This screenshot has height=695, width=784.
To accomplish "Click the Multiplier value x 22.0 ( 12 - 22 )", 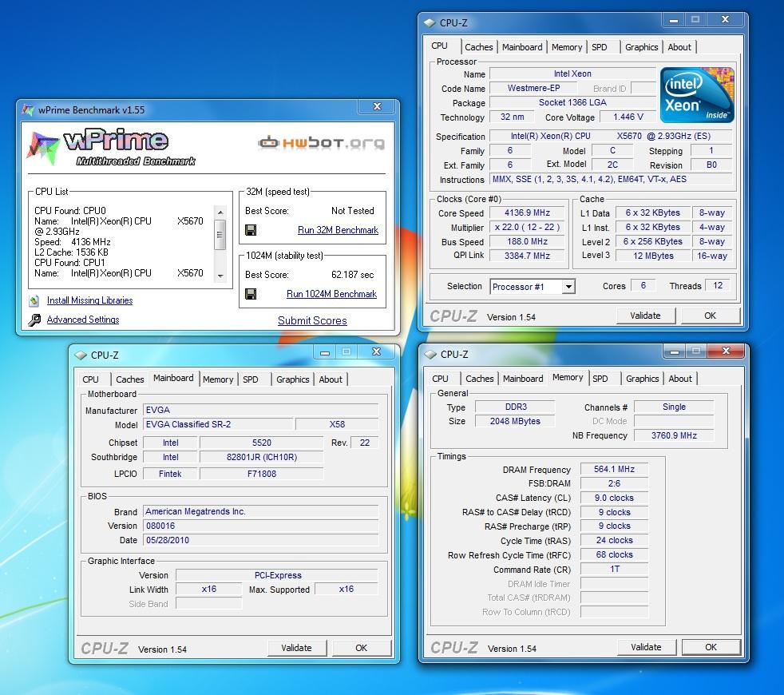I will coord(527,227).
